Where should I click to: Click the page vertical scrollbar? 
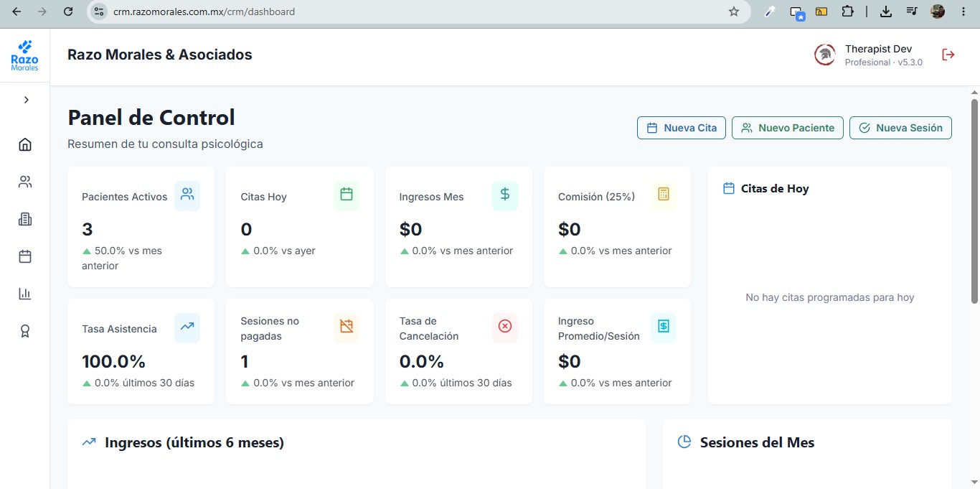click(x=974, y=201)
